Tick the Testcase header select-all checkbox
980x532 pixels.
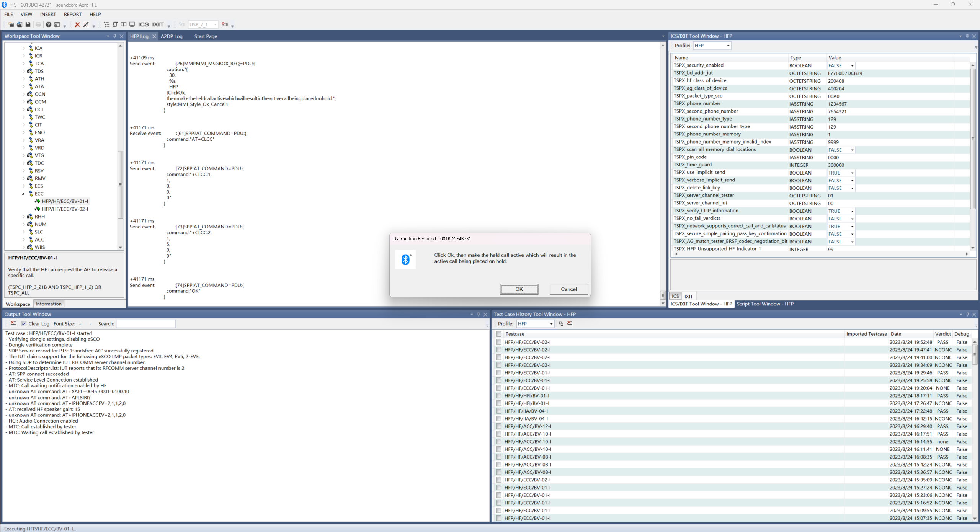[499, 334]
